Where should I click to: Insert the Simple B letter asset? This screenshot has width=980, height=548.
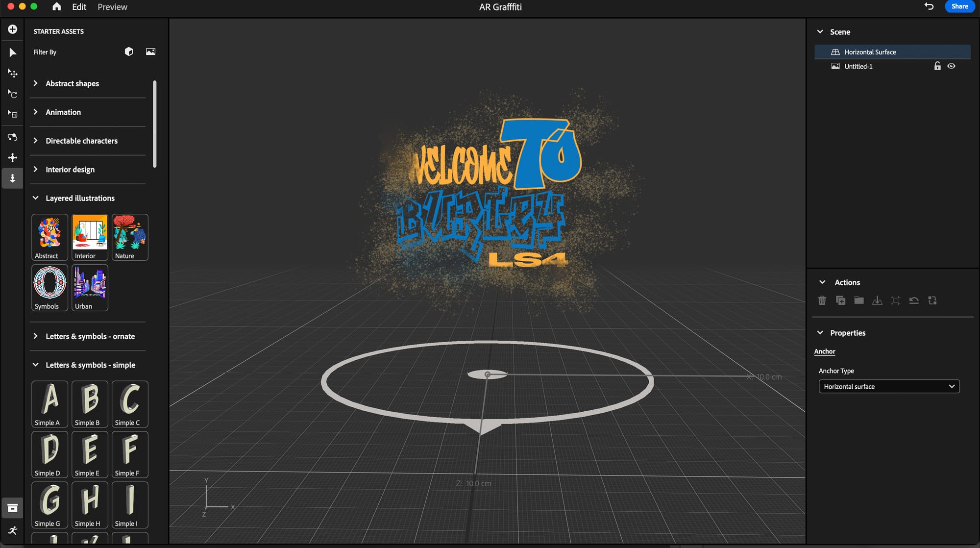[x=90, y=404]
